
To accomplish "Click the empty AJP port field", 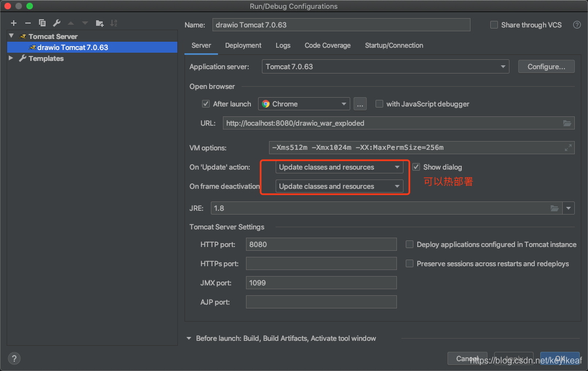I will (321, 302).
